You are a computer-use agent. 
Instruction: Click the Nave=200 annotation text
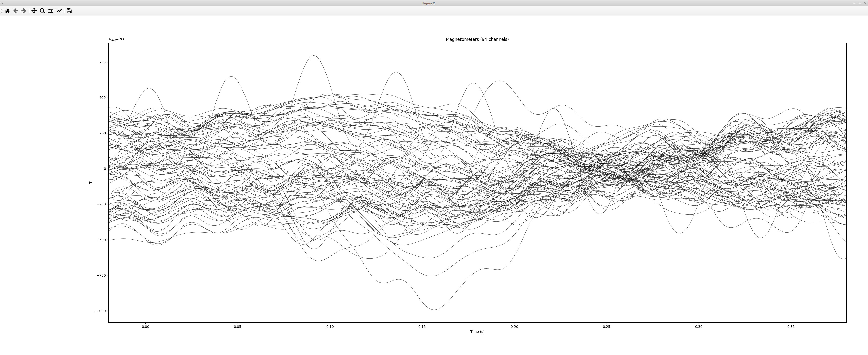(117, 39)
